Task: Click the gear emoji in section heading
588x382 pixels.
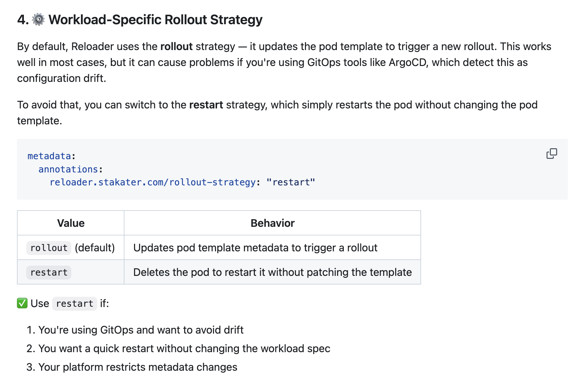Action: click(x=38, y=20)
